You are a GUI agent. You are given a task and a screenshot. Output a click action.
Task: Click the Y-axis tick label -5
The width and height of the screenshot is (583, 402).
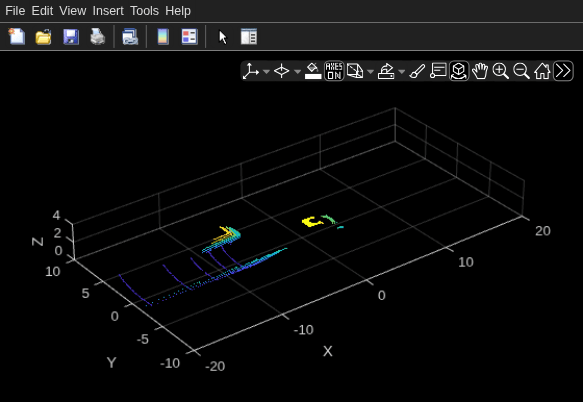point(142,339)
